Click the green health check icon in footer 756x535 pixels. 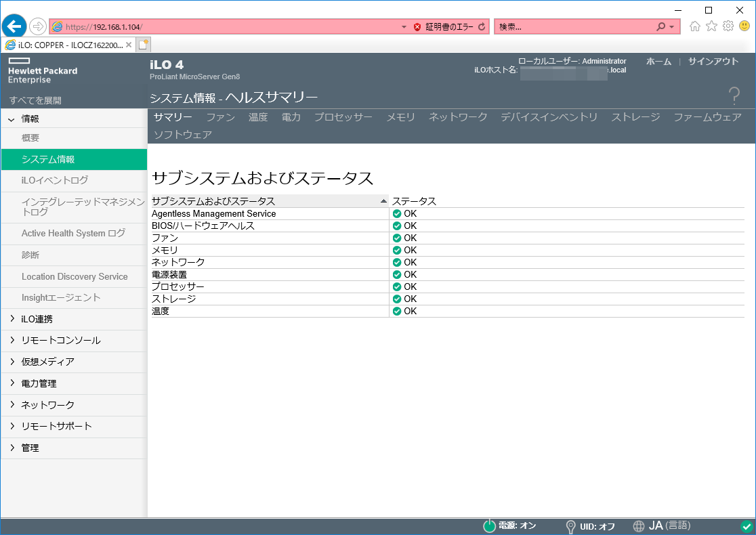click(x=747, y=526)
